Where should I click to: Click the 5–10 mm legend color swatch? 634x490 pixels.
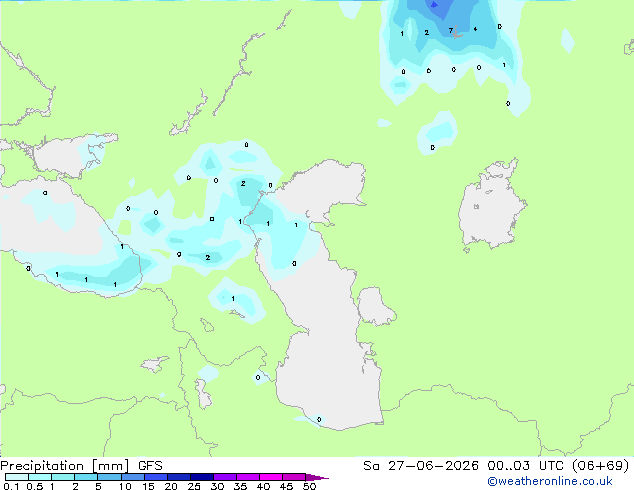point(110,477)
